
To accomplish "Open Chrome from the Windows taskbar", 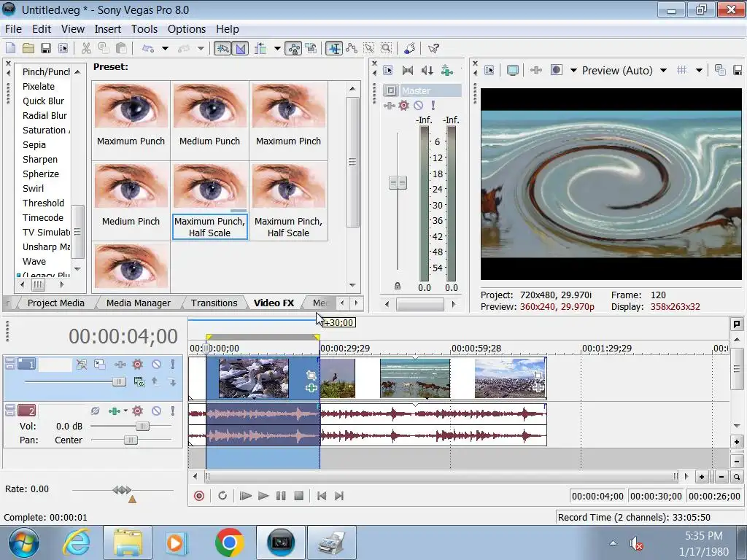I will coord(229,542).
